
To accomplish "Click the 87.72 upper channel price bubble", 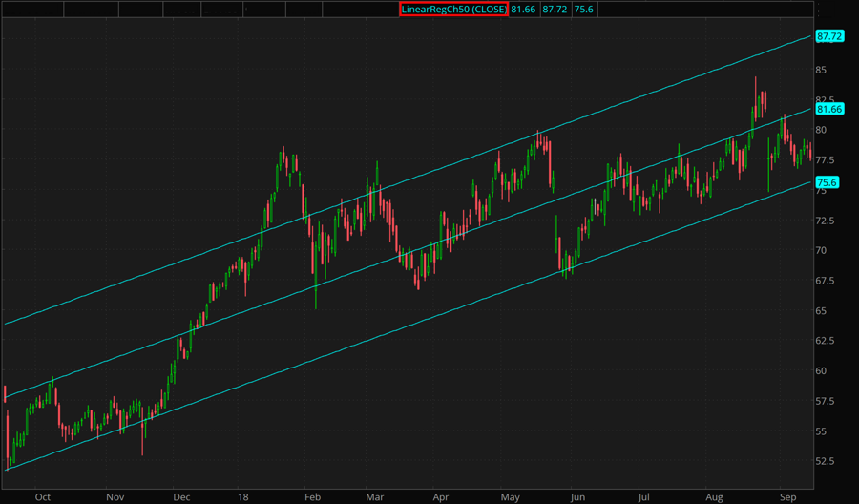I will [x=828, y=36].
